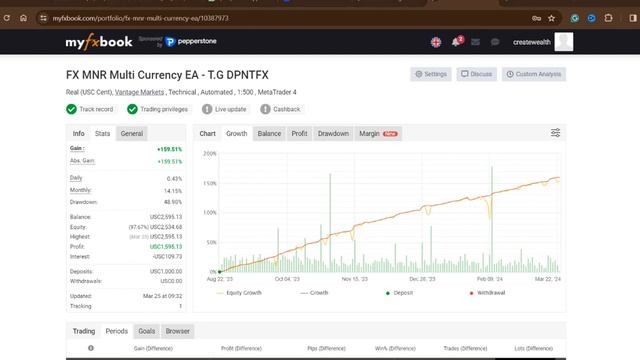Switch to the Balance chart tab
640x360 pixels.
click(269, 133)
